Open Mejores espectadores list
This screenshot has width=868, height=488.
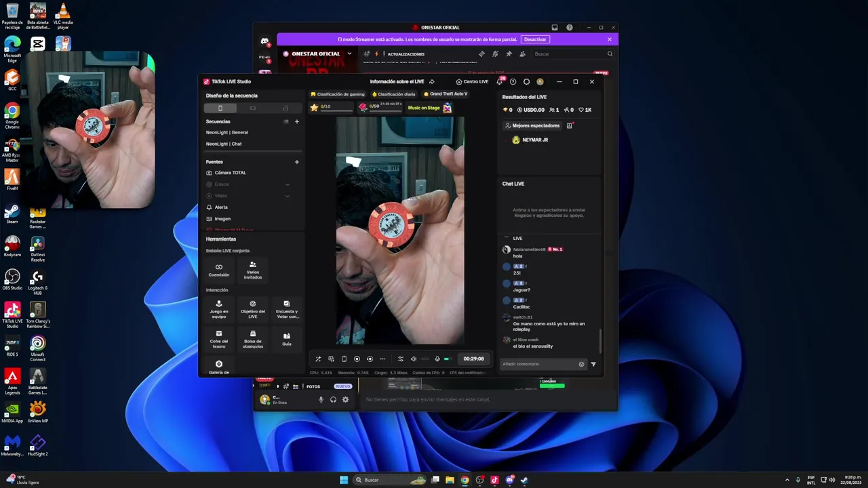[532, 125]
